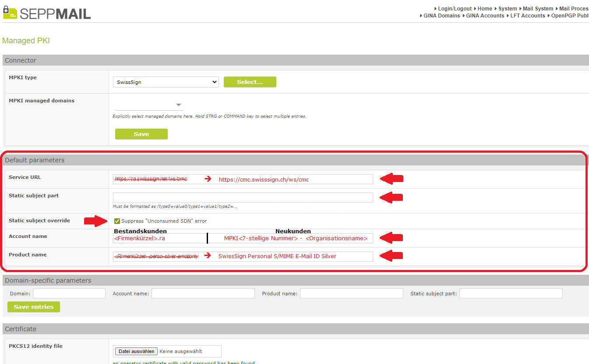Open the System menu link
This screenshot has width=589, height=364.
[508, 9]
